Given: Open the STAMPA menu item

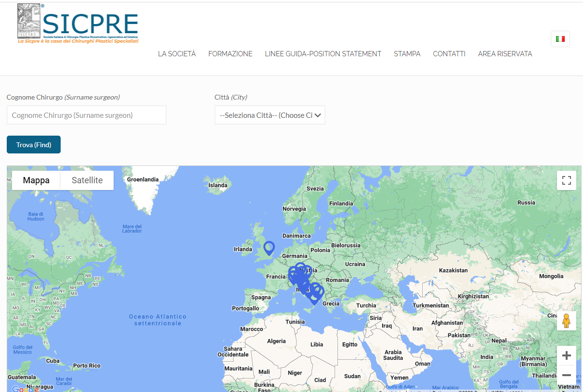Looking at the screenshot, I should 407,54.
